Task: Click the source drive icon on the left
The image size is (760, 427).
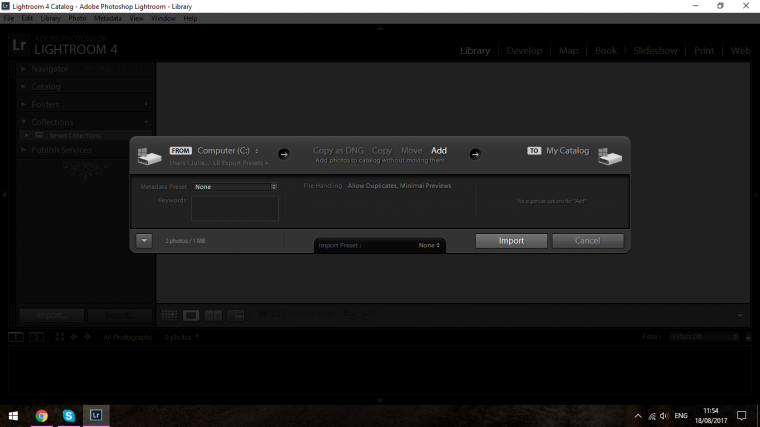Action: (149, 156)
